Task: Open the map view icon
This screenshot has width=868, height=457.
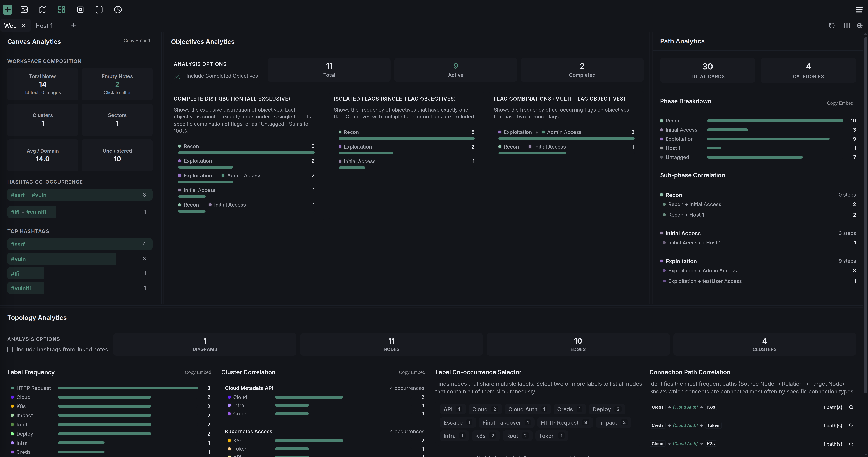Action: click(43, 9)
